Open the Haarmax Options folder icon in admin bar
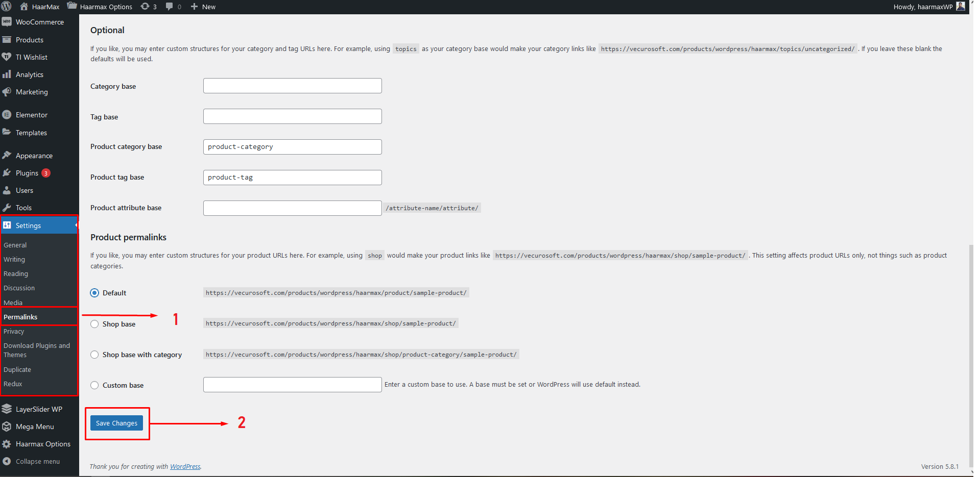This screenshot has height=477, width=980. tap(72, 6)
